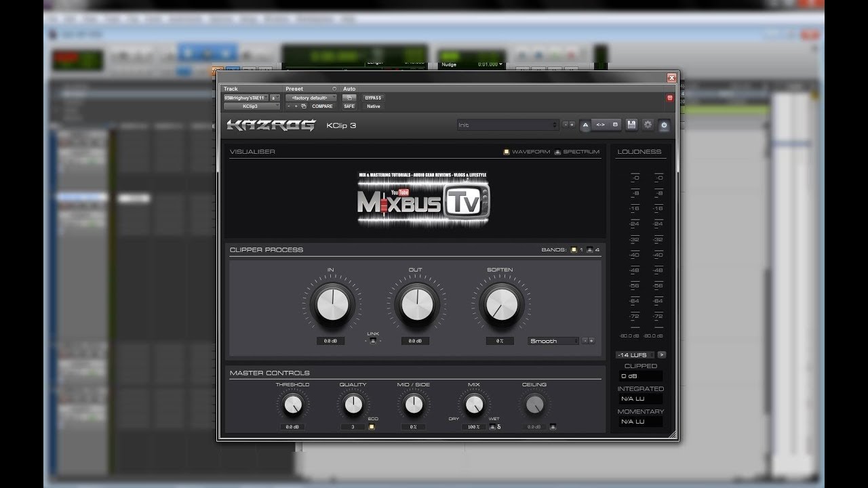Edit the Mid/Side percentage field

[x=413, y=427]
